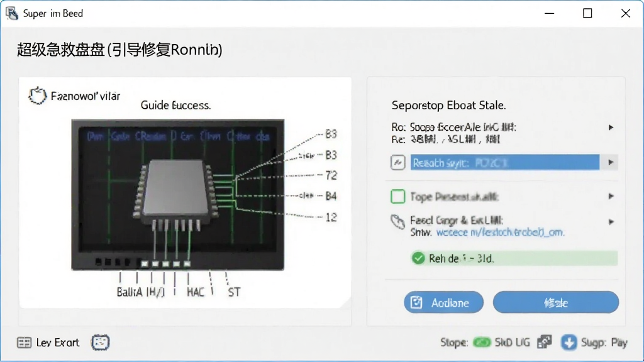The image size is (644, 362).
Task: Close the Super im Beed window
Action: tap(626, 13)
